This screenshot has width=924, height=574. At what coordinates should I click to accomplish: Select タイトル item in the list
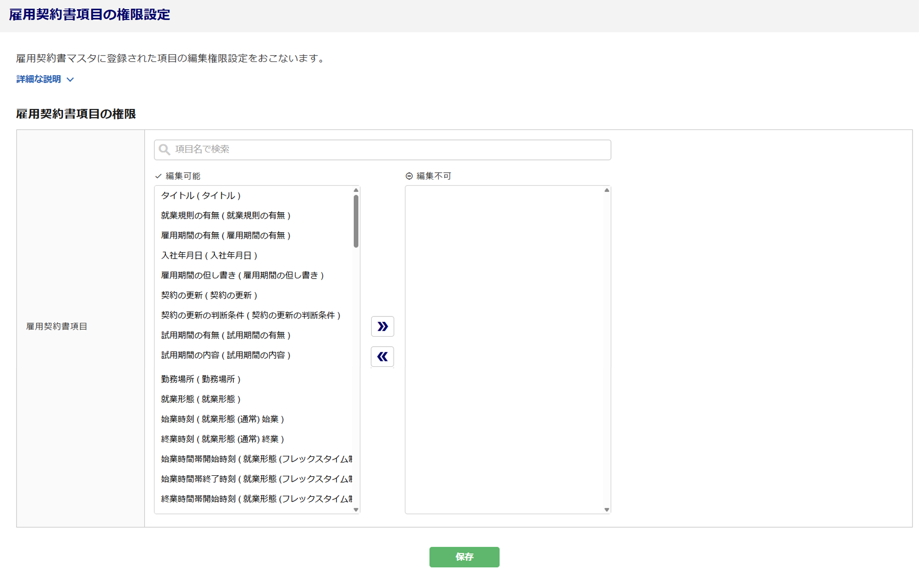tap(201, 196)
